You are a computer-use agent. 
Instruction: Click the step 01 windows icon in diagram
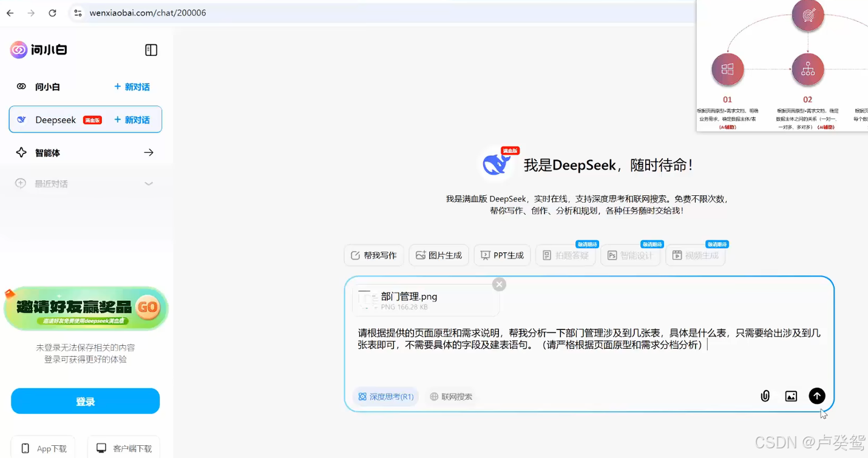(727, 69)
